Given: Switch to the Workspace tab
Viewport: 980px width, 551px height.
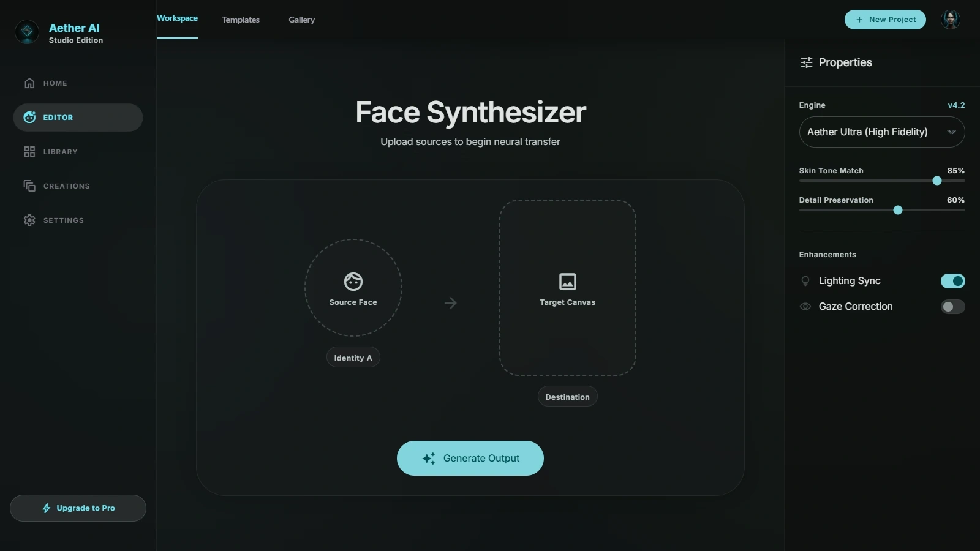Looking at the screenshot, I should click(x=177, y=18).
